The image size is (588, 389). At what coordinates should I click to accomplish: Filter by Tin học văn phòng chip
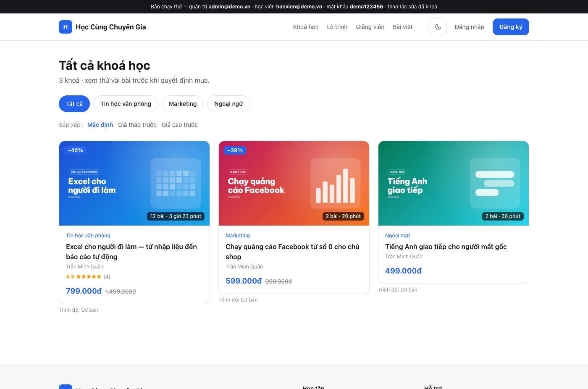tap(126, 104)
